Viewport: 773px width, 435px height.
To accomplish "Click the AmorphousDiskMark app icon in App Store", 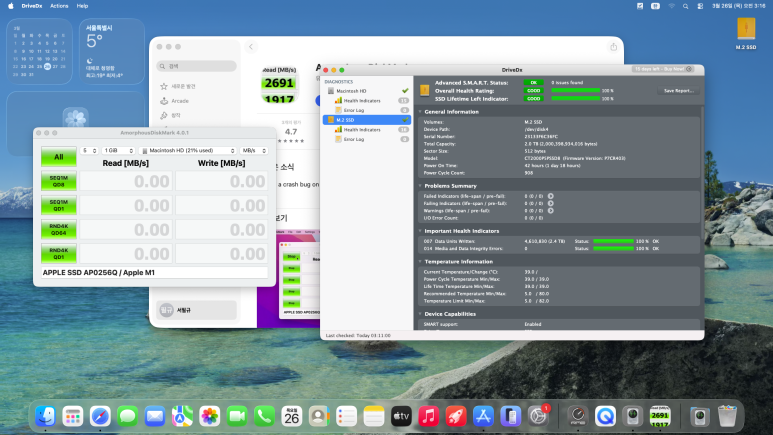I will click(x=280, y=84).
